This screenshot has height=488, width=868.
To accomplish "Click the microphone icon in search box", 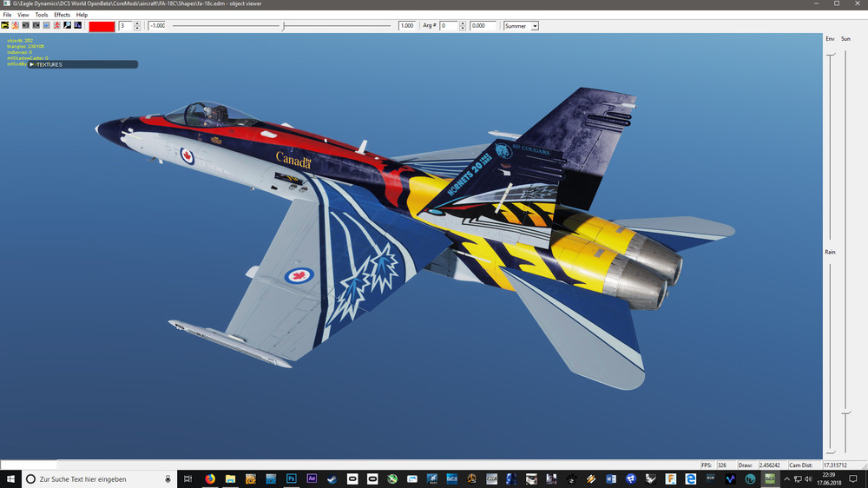I will (168, 479).
